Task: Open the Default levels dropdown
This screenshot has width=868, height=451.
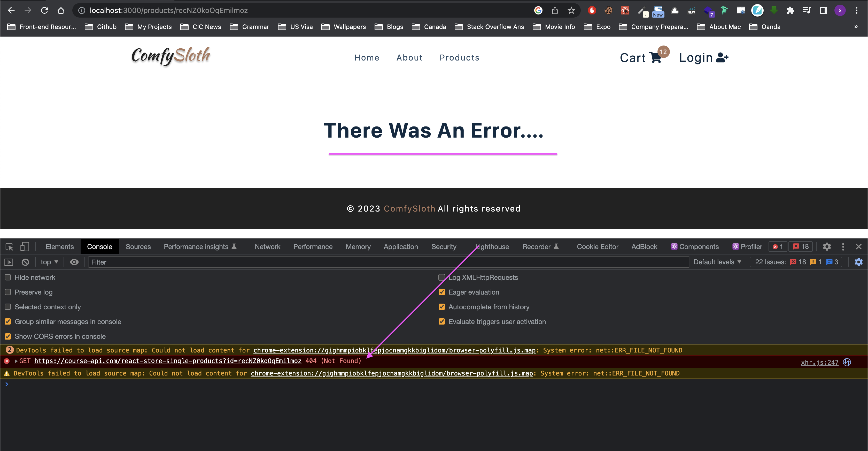Action: pos(717,262)
